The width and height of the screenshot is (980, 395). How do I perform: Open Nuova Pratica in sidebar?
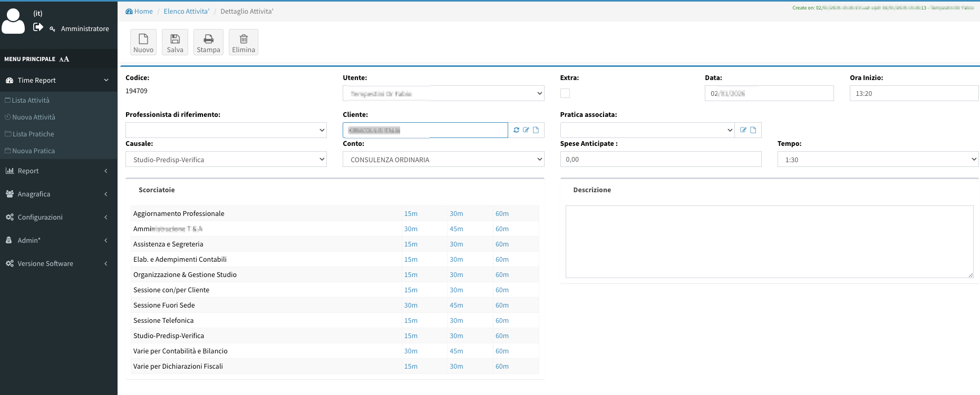[x=33, y=151]
